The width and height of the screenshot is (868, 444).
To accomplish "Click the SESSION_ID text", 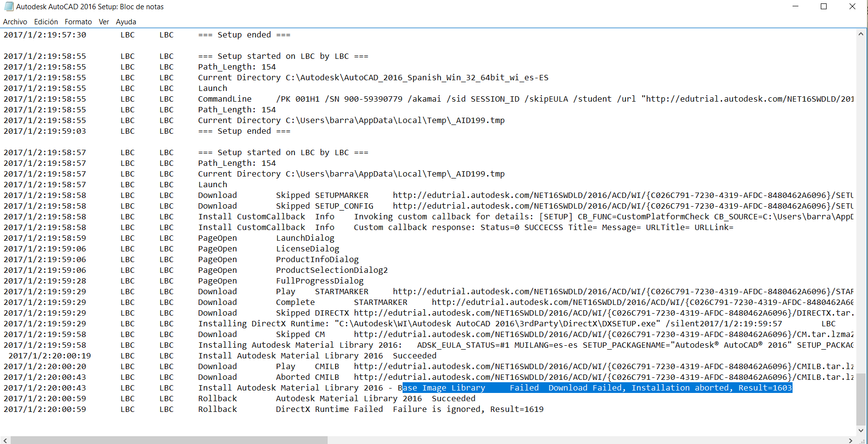I will point(495,99).
